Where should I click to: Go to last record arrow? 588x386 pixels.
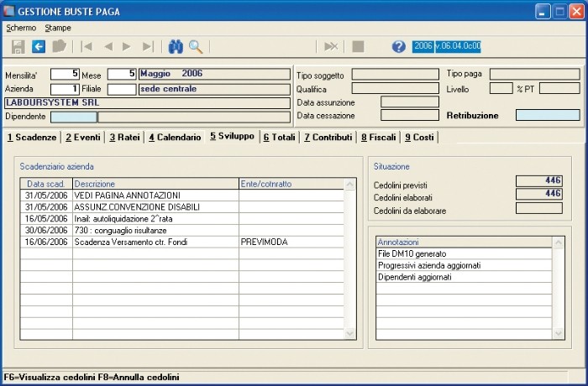coord(148,46)
